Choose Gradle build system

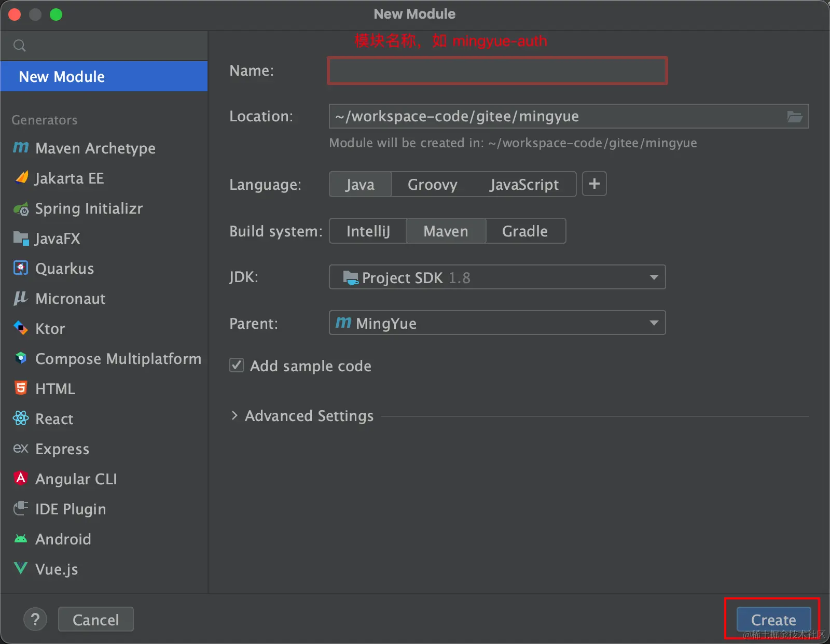tap(525, 231)
